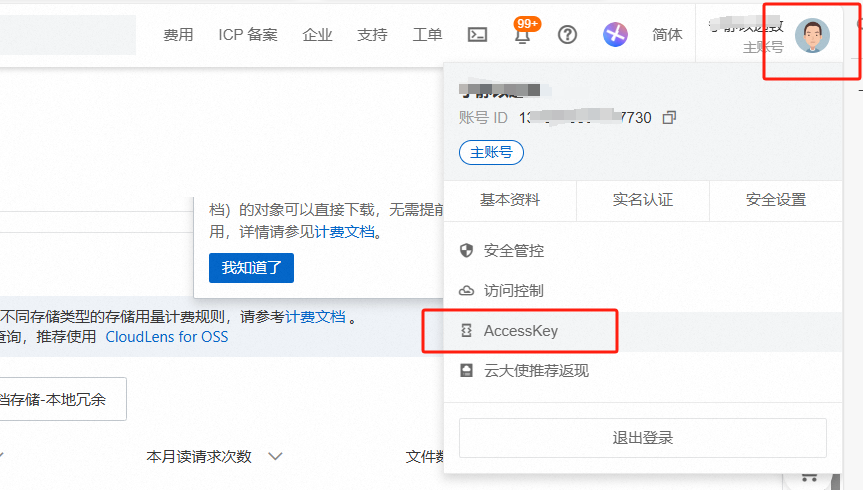Open 计费文档 link in the notice bar
Screen dimensions: 863x490
pos(315,317)
